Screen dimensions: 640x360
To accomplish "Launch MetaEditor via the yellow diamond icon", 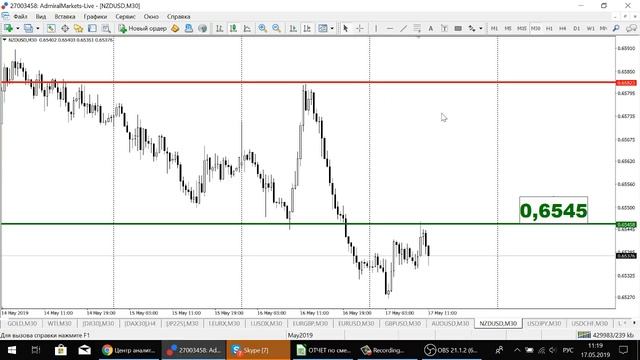I will click(175, 28).
